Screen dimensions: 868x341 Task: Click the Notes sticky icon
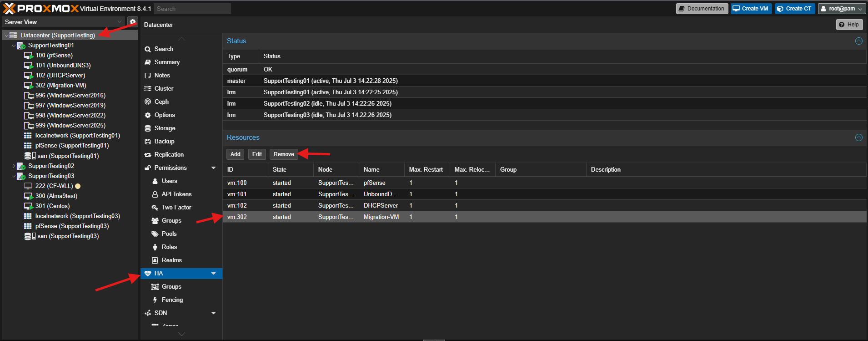click(x=148, y=76)
